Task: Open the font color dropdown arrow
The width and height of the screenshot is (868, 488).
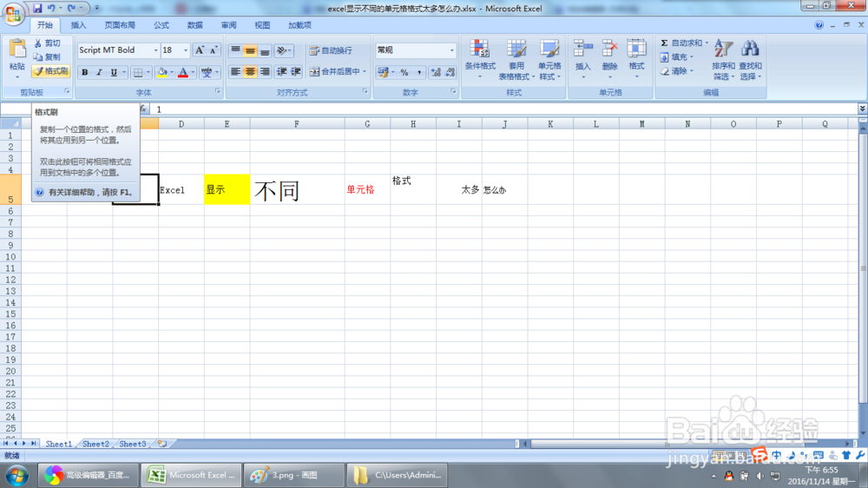Action: [x=193, y=73]
